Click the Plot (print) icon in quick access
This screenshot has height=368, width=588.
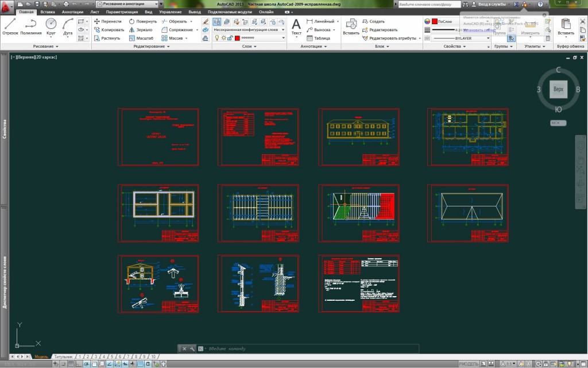coord(66,4)
